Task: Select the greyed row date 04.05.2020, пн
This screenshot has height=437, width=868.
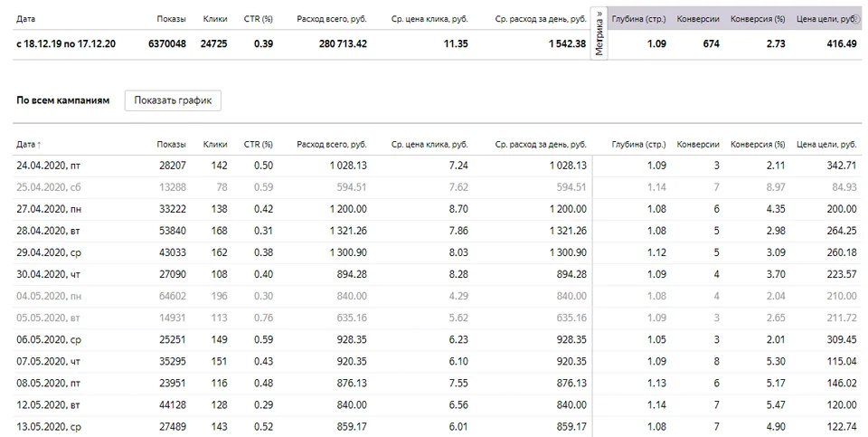Action: tap(49, 296)
